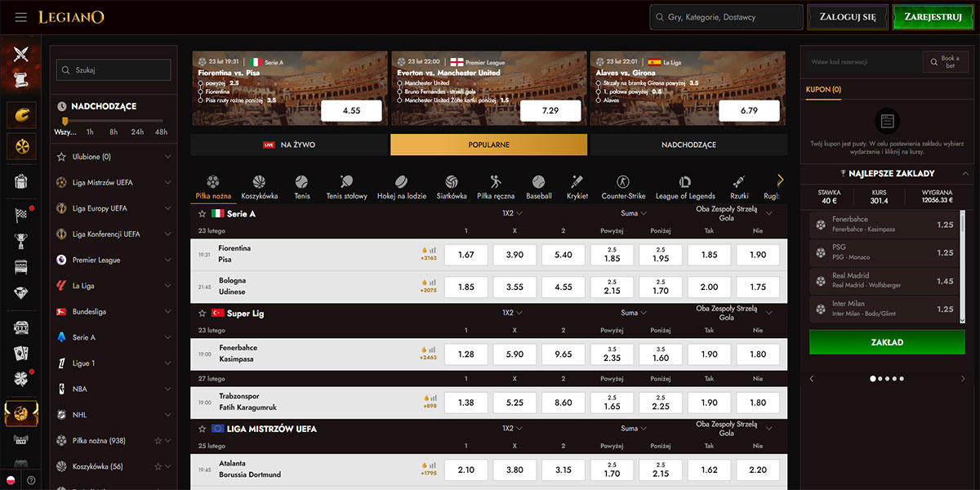980x490 pixels.
Task: Expand the Premier League sidebar entry
Action: (167, 260)
